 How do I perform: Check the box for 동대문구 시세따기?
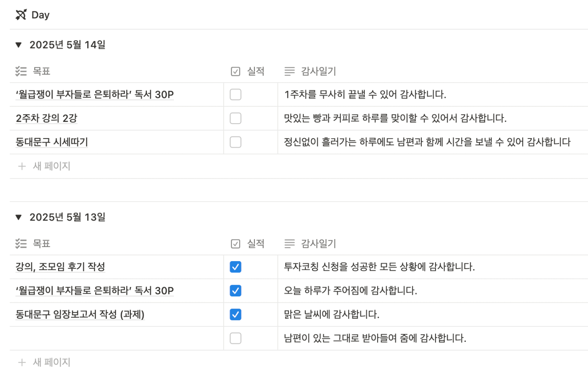click(x=235, y=142)
